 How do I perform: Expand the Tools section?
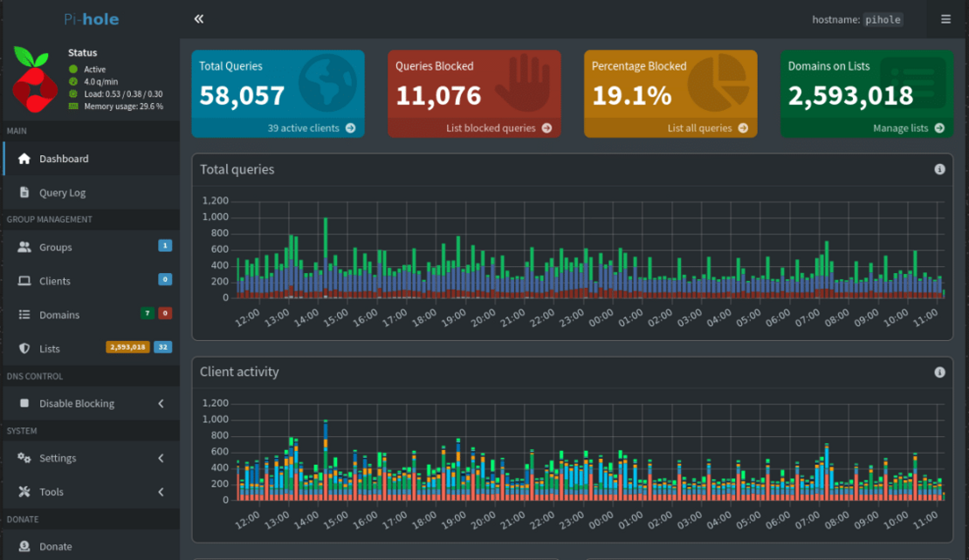pyautogui.click(x=52, y=491)
